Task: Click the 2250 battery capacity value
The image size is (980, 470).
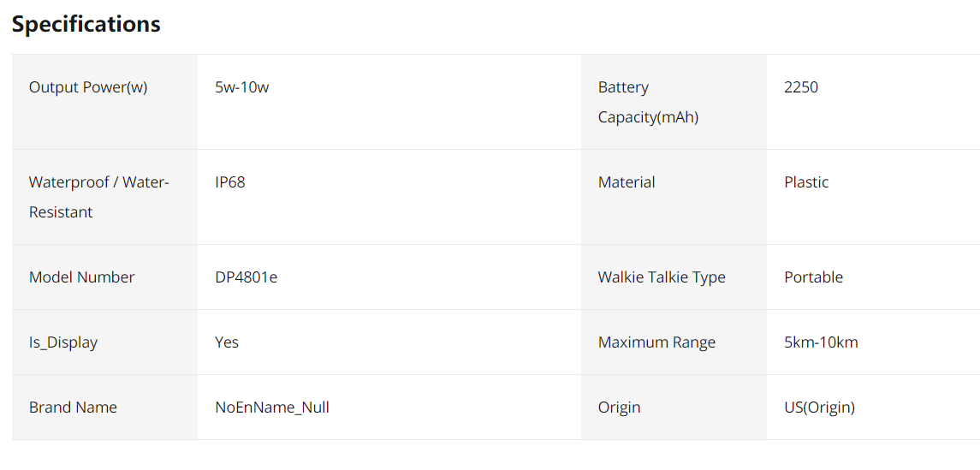Action: (801, 87)
